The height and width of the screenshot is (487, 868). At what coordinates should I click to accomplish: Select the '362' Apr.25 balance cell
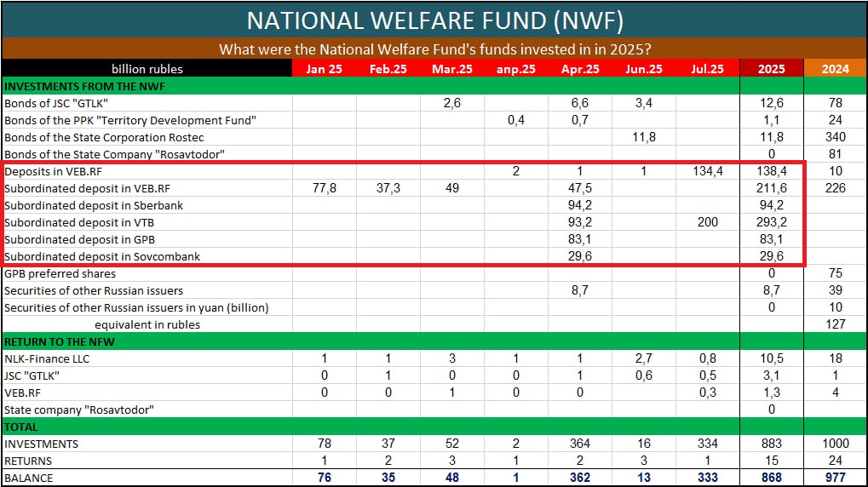(580, 478)
